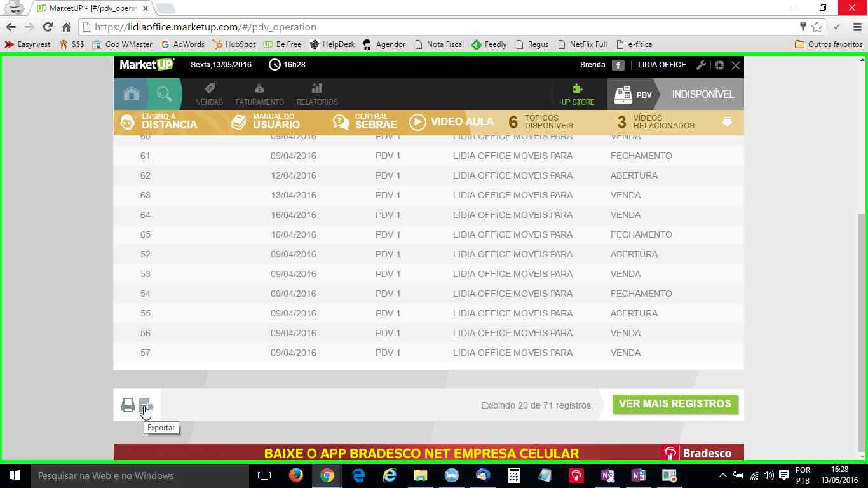Click volume icon in system tray
Screen dimensions: 868x488
[769, 475]
